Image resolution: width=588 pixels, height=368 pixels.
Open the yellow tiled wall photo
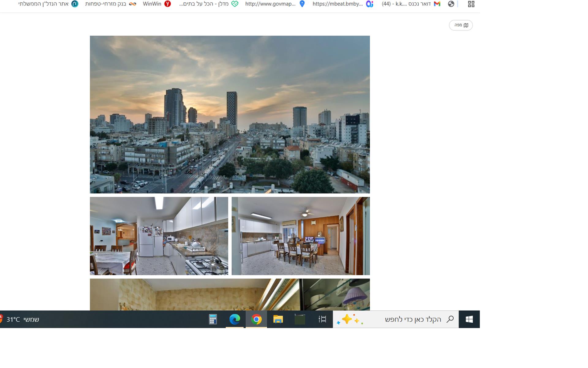[230, 294]
